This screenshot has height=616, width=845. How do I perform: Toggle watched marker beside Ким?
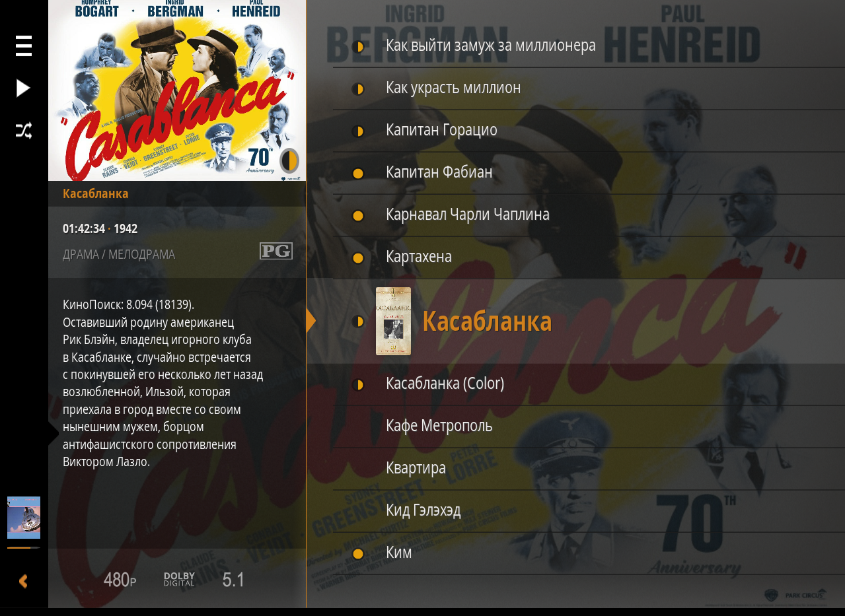click(x=358, y=554)
